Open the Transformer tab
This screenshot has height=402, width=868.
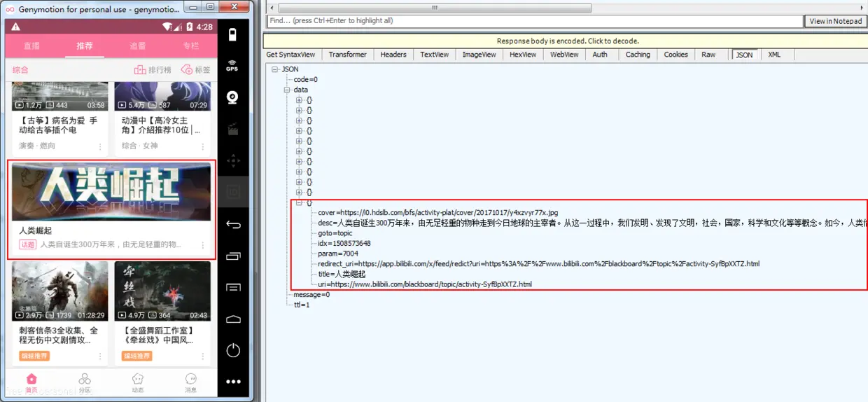tap(347, 55)
